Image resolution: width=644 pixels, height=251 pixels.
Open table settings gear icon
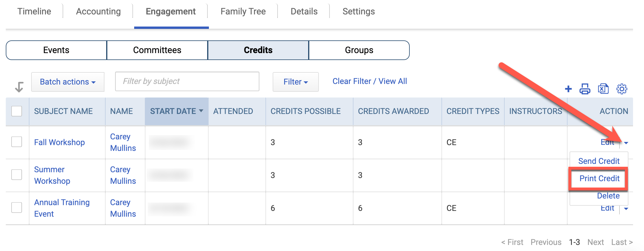click(x=622, y=89)
